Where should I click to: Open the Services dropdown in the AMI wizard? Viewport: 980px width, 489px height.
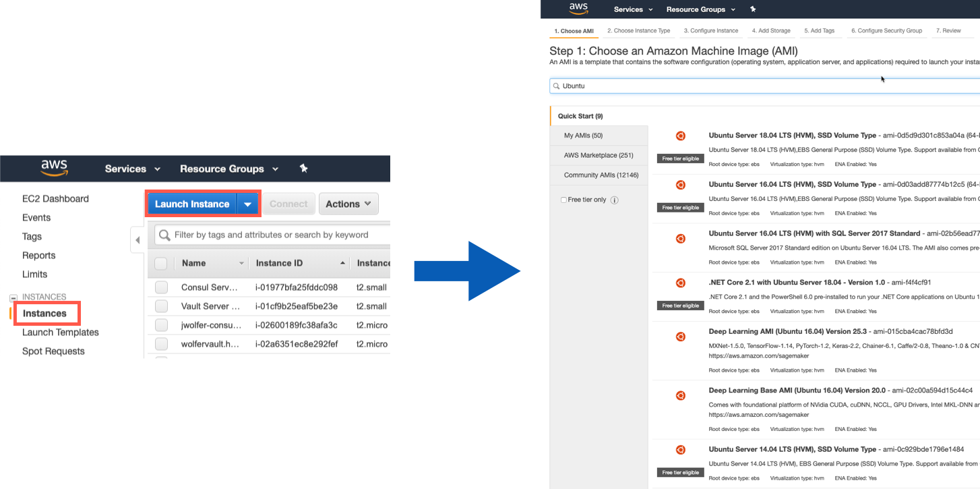[634, 9]
